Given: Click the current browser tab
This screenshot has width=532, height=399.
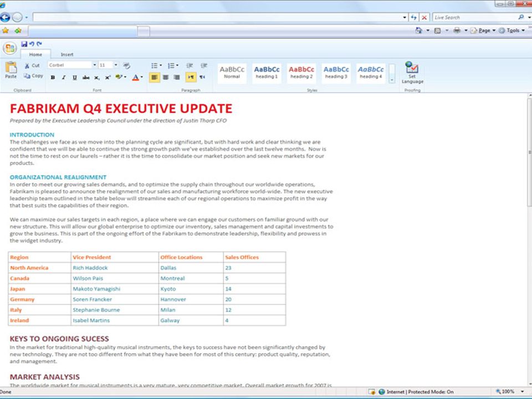Looking at the screenshot, I should (x=83, y=32).
